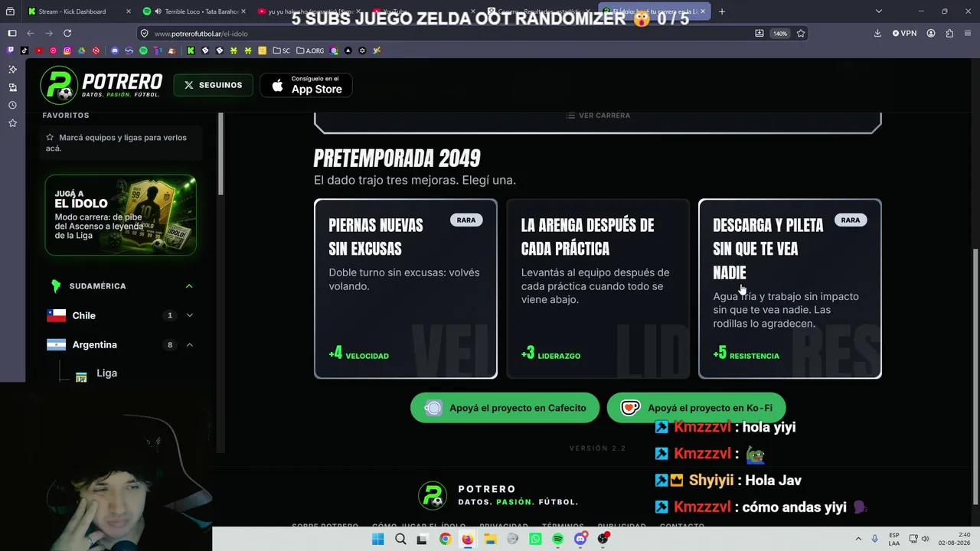Click the App Store download button

[x=306, y=85]
